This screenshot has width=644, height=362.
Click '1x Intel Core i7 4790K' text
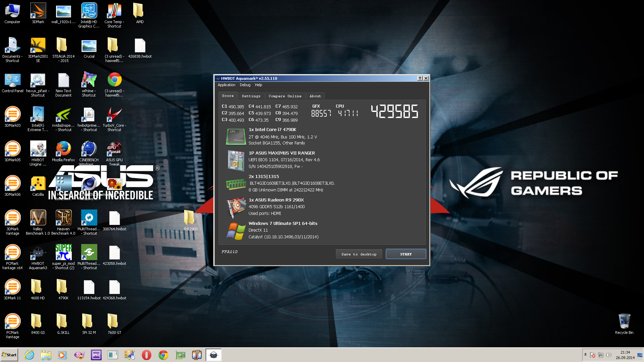click(x=272, y=130)
